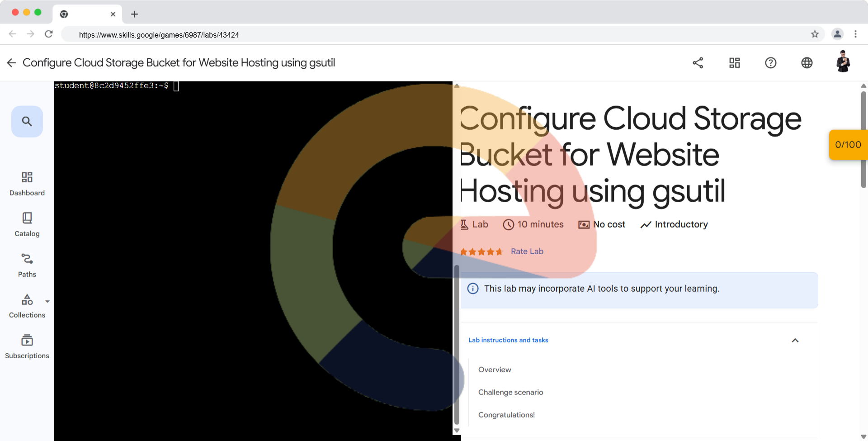Viewport: 868px width, 441px height.
Task: Go to Dashboard in the sidebar
Action: point(27,184)
